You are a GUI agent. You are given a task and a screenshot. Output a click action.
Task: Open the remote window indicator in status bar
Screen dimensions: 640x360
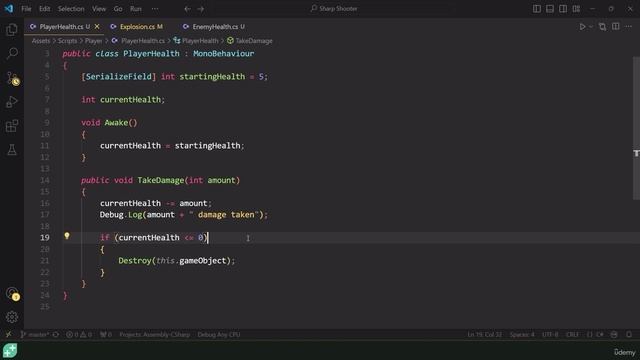(8, 334)
